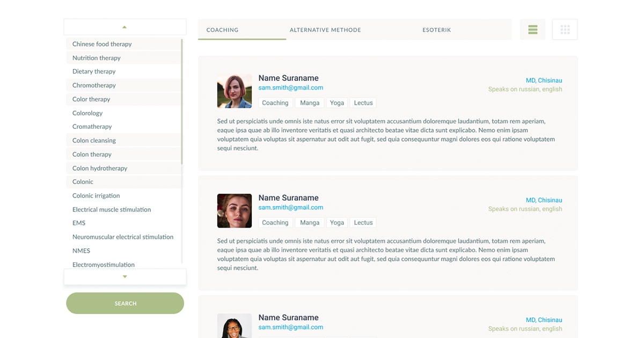Click language text in second card
Image resolution: width=644 pixels, height=338 pixels.
pyautogui.click(x=525, y=209)
